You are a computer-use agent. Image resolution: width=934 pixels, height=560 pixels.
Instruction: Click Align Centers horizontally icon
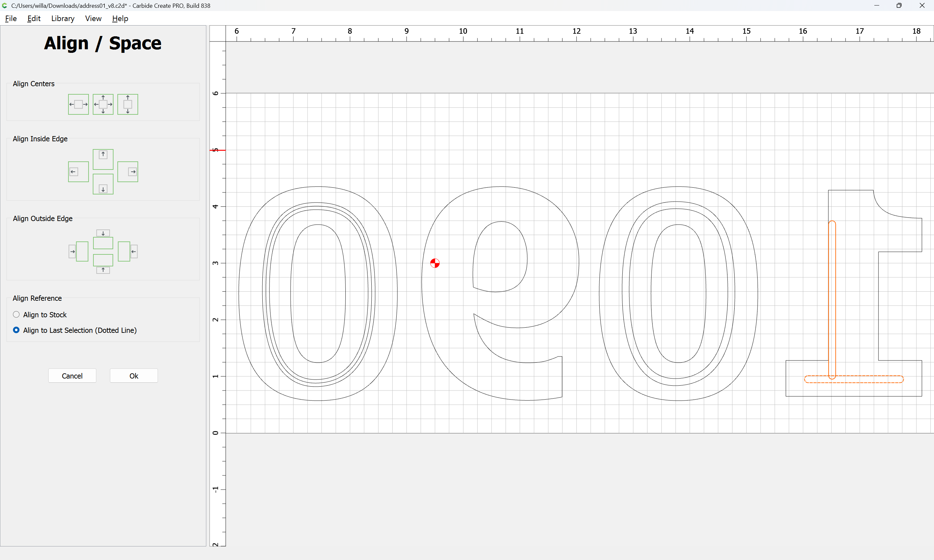(78, 104)
